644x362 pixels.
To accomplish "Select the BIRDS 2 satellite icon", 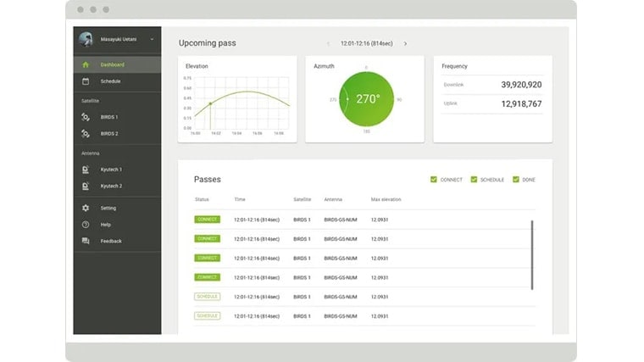I will pos(86,134).
